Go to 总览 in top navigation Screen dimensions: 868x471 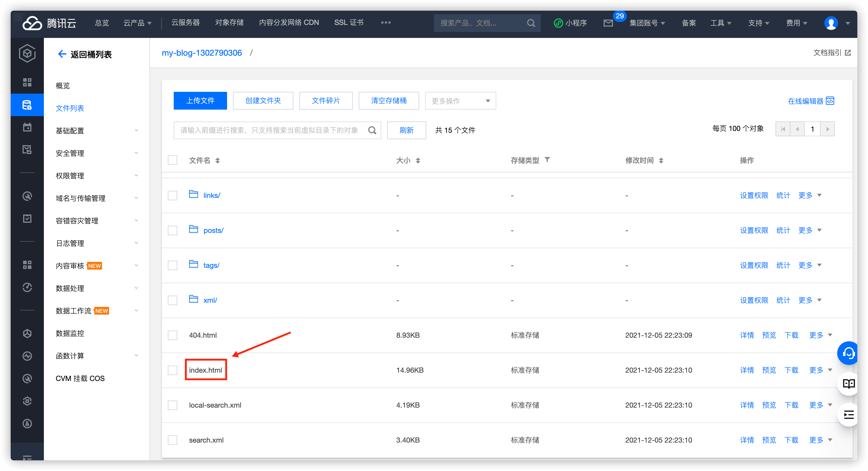coord(102,23)
